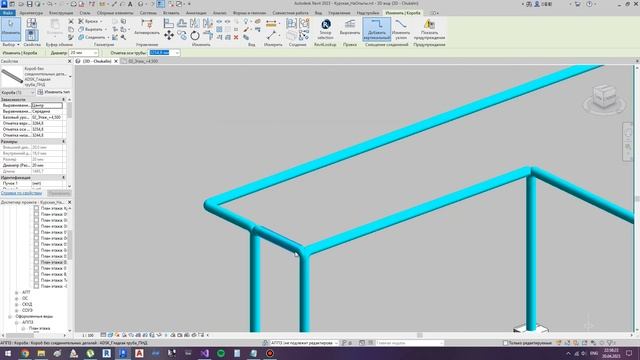
Task: Click the horizontal alignment value field in Properties
Action: click(x=47, y=105)
